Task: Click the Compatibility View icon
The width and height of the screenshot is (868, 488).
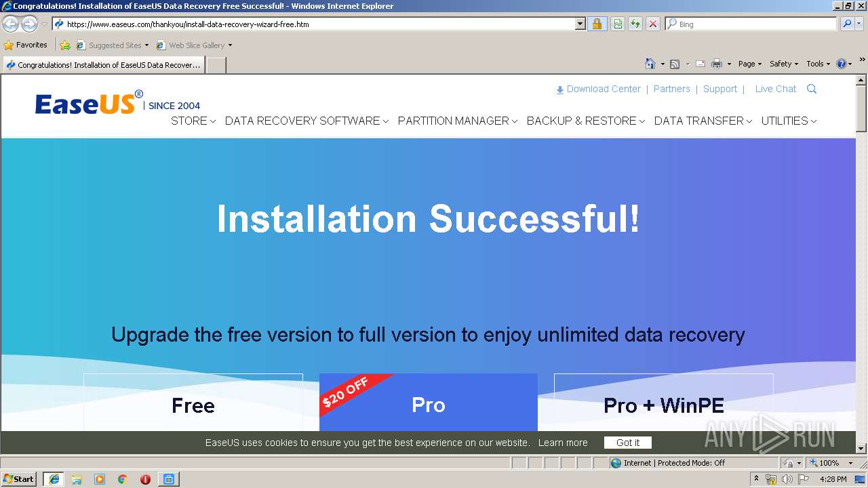Action: pos(618,24)
